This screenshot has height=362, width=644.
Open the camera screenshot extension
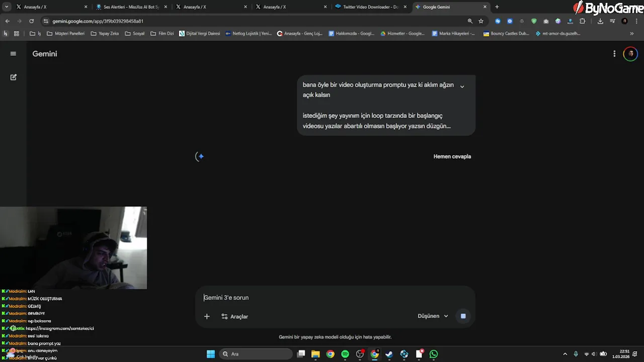pyautogui.click(x=546, y=21)
